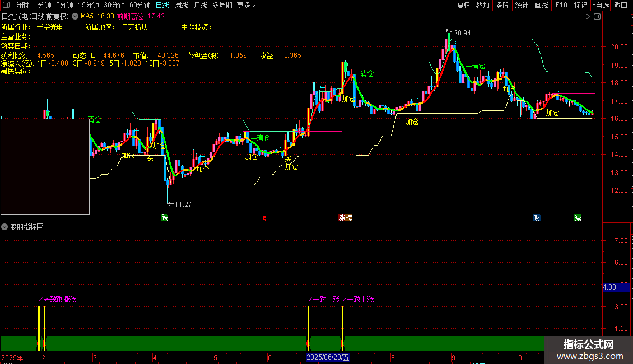Switch to 分时 intraday view
This screenshot has height=364, width=633.
pyautogui.click(x=22, y=5)
